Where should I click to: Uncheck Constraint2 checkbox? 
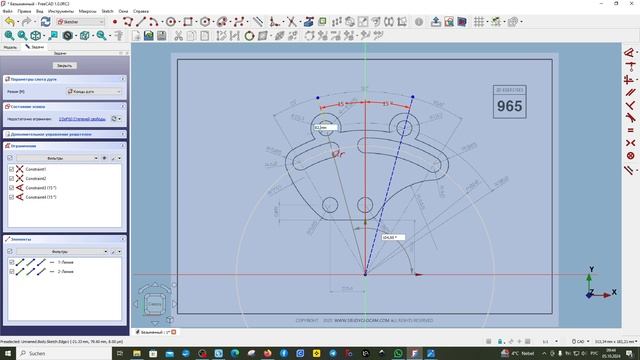[x=11, y=178]
